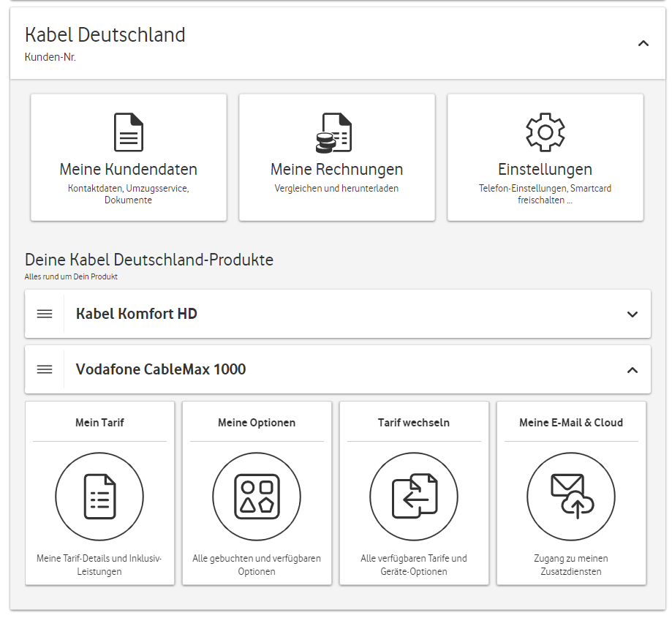Click 'Telefon-Einstellungen, Smartcard freischalten' text
This screenshot has width=672, height=618.
545,194
